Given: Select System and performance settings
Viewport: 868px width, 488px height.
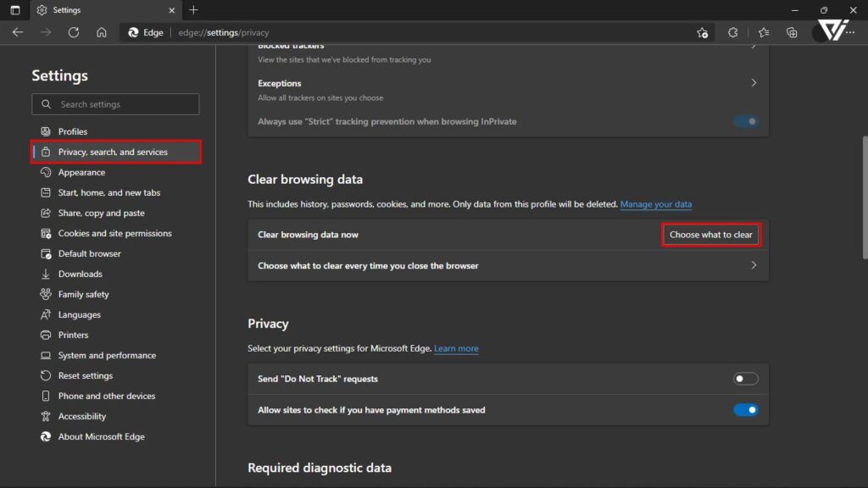Looking at the screenshot, I should (x=107, y=355).
